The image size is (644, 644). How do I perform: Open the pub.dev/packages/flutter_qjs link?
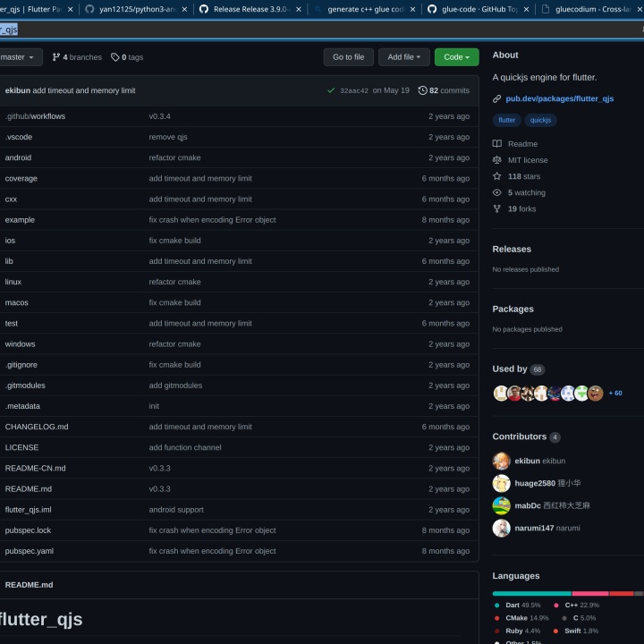(x=559, y=98)
